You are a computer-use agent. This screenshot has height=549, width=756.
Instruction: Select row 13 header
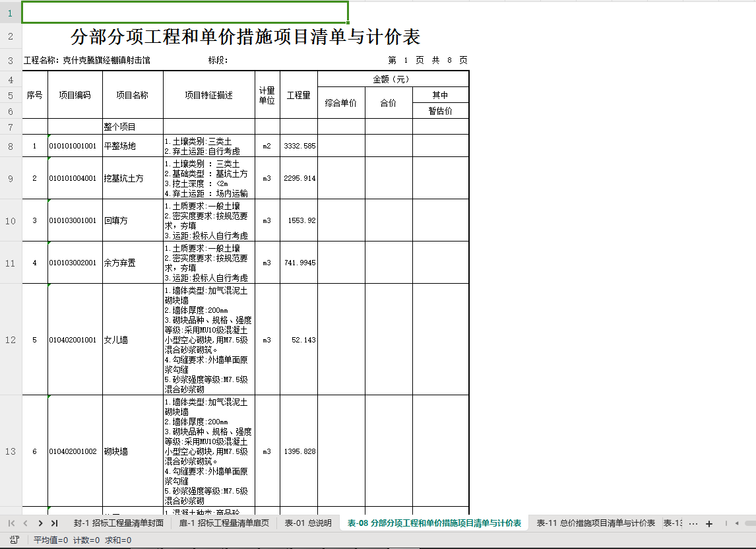click(x=11, y=451)
